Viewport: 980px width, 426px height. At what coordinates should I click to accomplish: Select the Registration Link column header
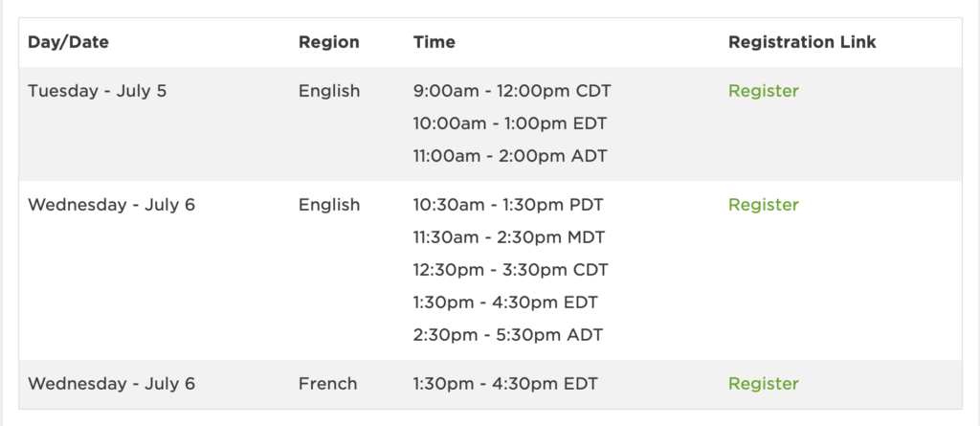(x=802, y=42)
